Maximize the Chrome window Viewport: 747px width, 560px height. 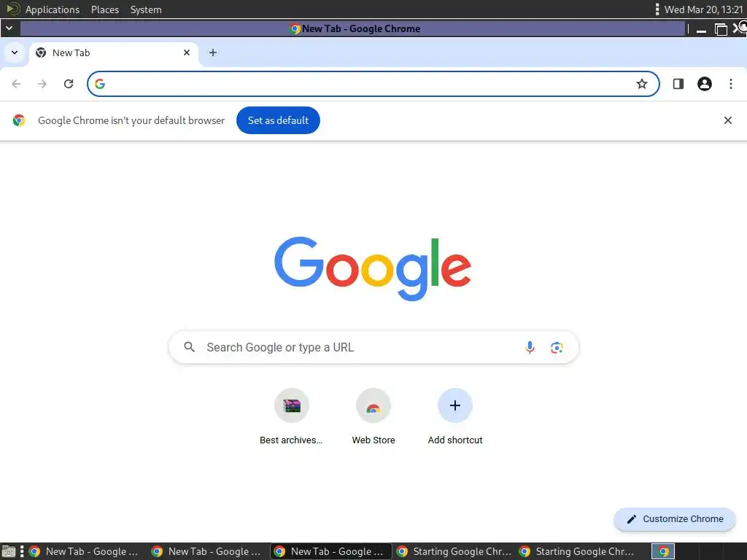[721, 29]
